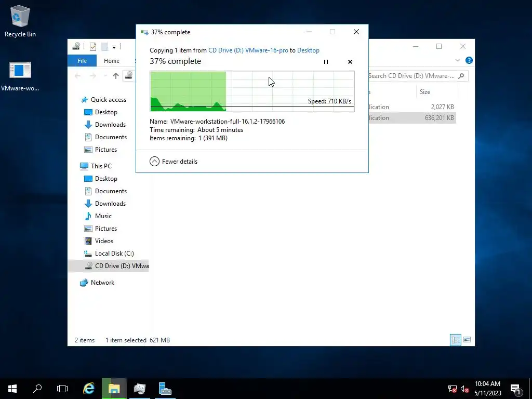Open the clock and date flyout
The width and height of the screenshot is (532, 399).
click(487, 389)
